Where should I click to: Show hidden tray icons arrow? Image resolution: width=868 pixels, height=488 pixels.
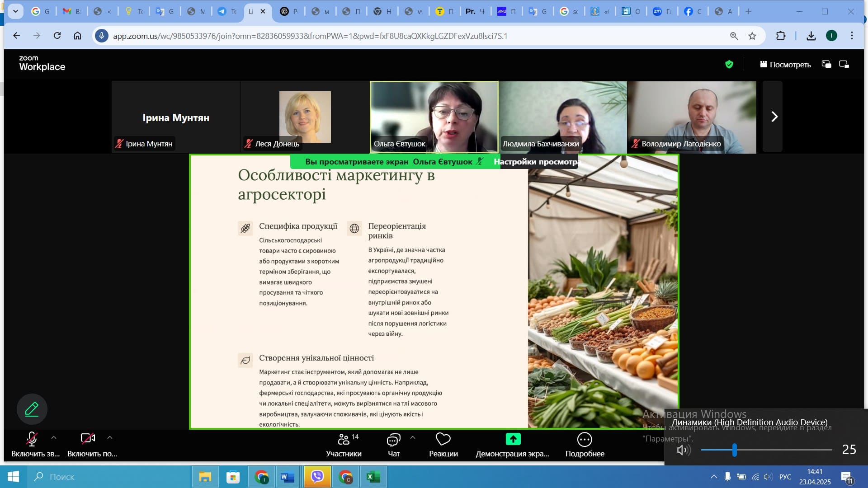pos(714,477)
